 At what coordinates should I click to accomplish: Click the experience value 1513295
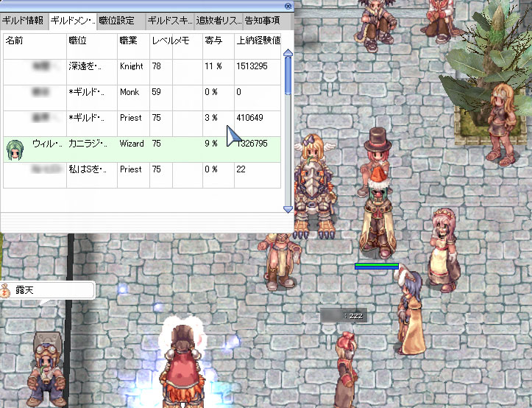252,66
